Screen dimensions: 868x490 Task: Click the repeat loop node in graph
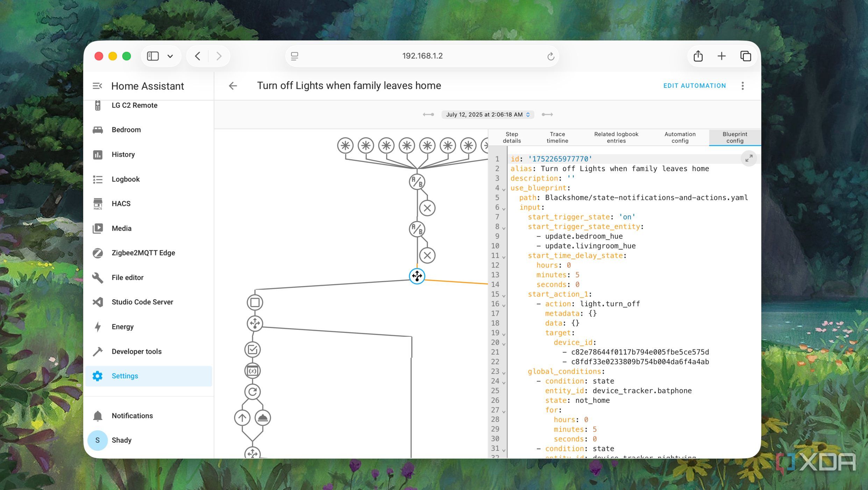point(252,392)
